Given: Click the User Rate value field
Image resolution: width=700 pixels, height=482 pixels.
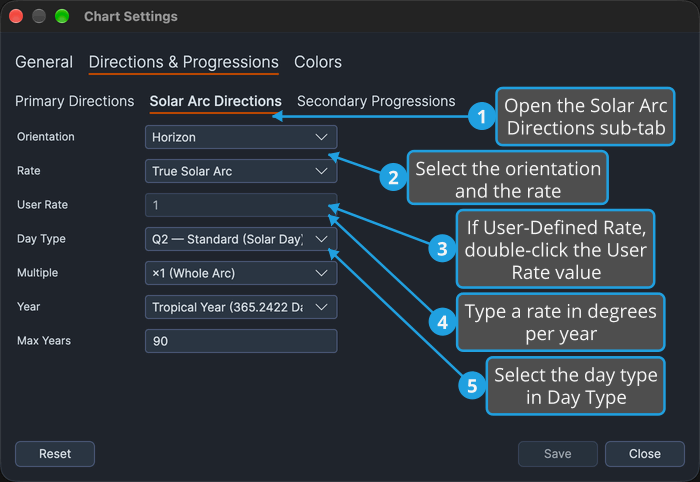Looking at the screenshot, I should click(x=241, y=205).
